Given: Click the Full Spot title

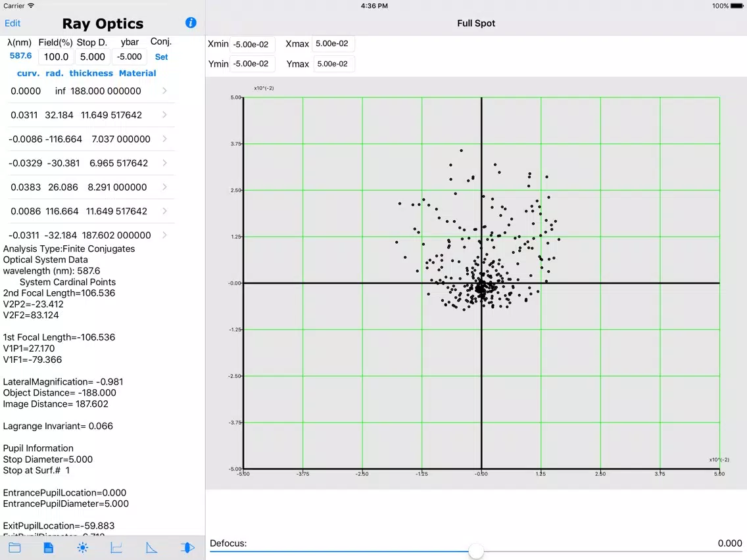Looking at the screenshot, I should click(476, 24).
